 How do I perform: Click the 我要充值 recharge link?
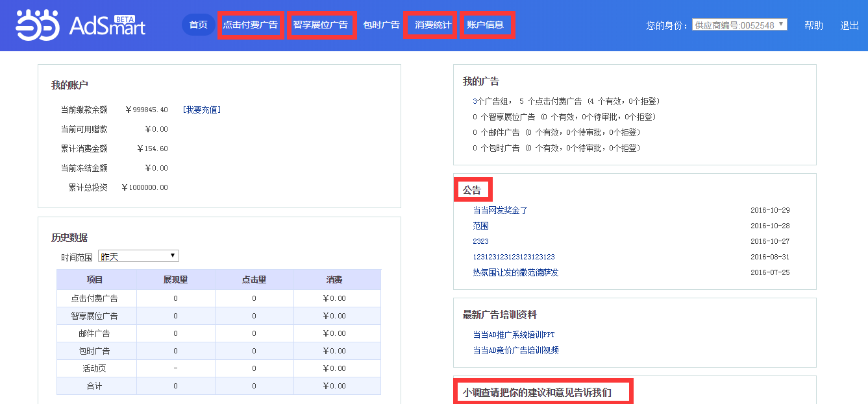click(201, 110)
